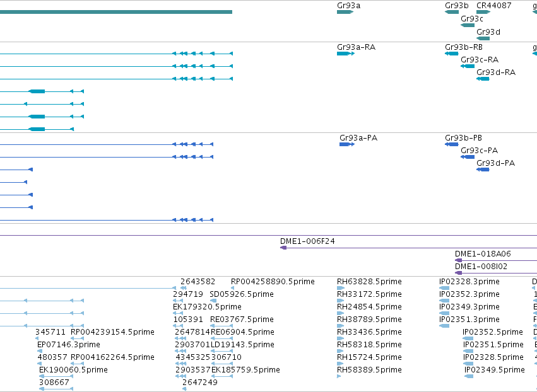Click the DME1-006F24 clone feature
This screenshot has width=537, height=392.
pyautogui.click(x=408, y=248)
